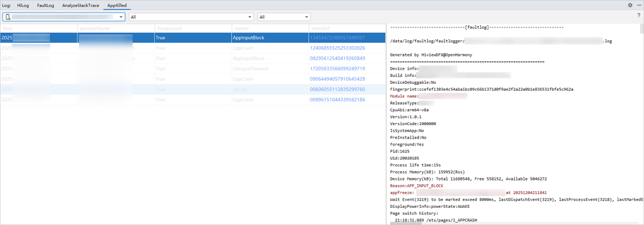Open record ID 00606055112839299760

[337, 90]
